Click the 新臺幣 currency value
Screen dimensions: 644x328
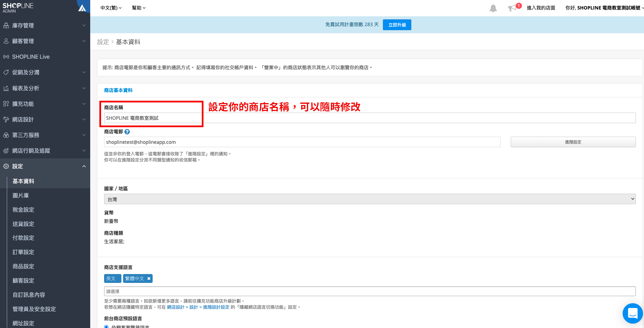[111, 221]
